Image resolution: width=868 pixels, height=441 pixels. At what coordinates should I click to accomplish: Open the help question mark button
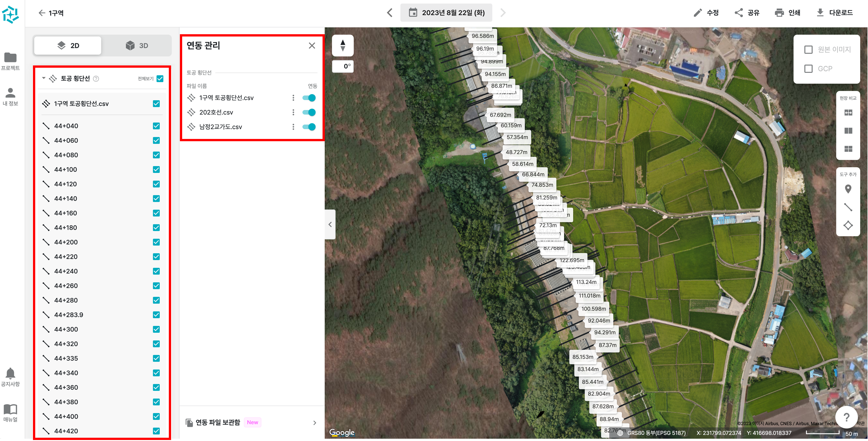point(846,417)
